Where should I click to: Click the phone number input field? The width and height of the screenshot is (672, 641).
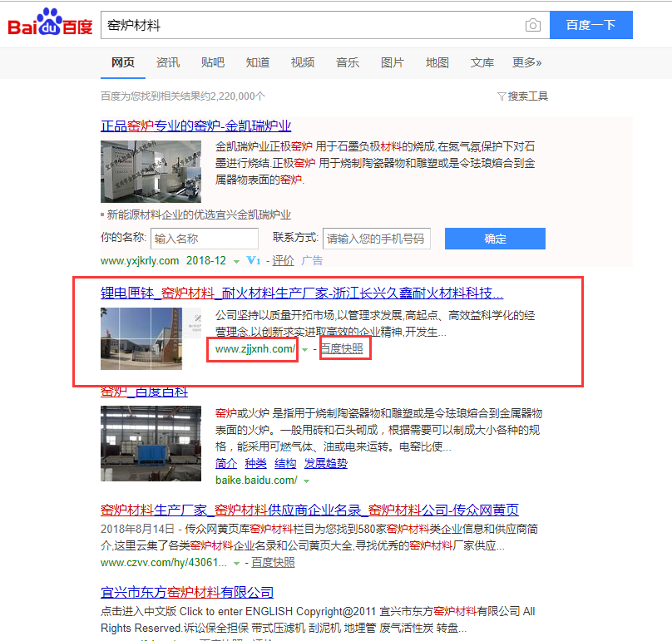coord(376,239)
